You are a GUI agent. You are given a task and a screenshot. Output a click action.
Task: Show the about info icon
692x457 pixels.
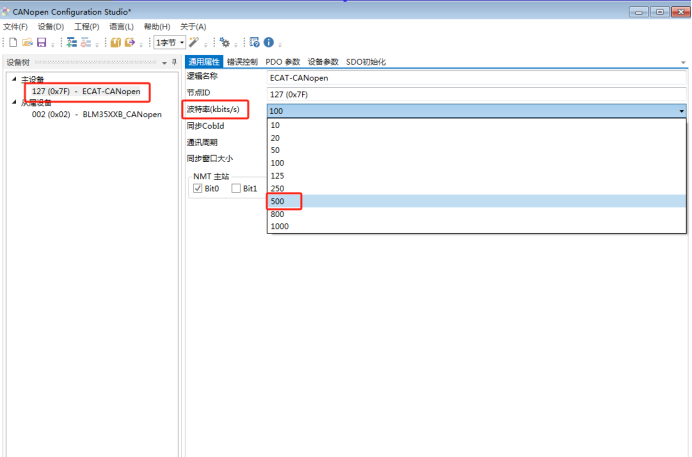click(268, 42)
